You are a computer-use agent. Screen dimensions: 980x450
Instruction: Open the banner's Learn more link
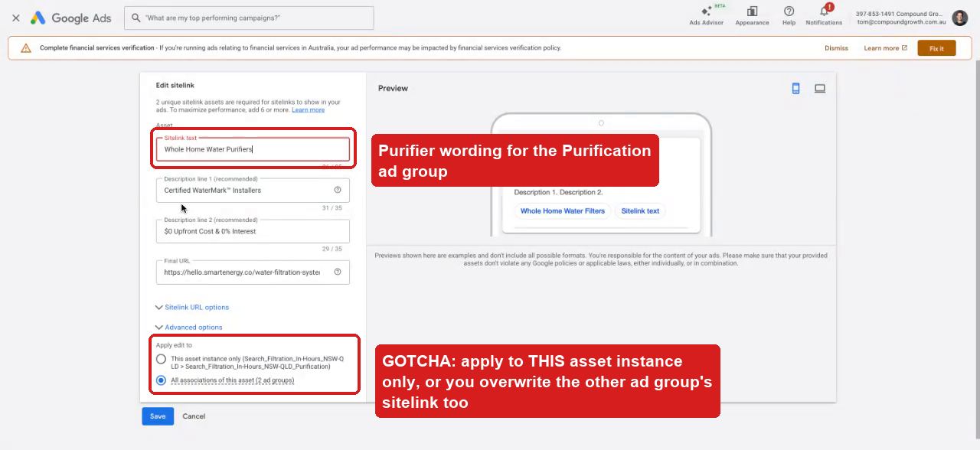885,48
